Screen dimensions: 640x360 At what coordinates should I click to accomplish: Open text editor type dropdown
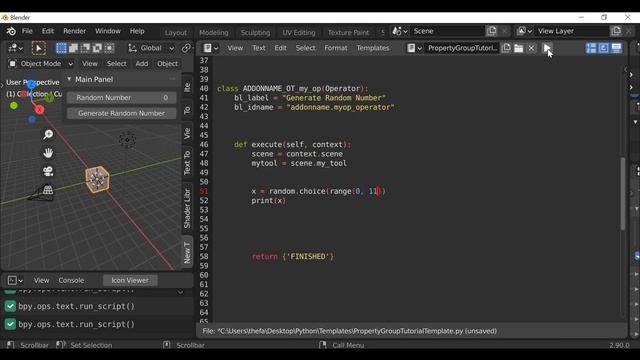coord(211,48)
